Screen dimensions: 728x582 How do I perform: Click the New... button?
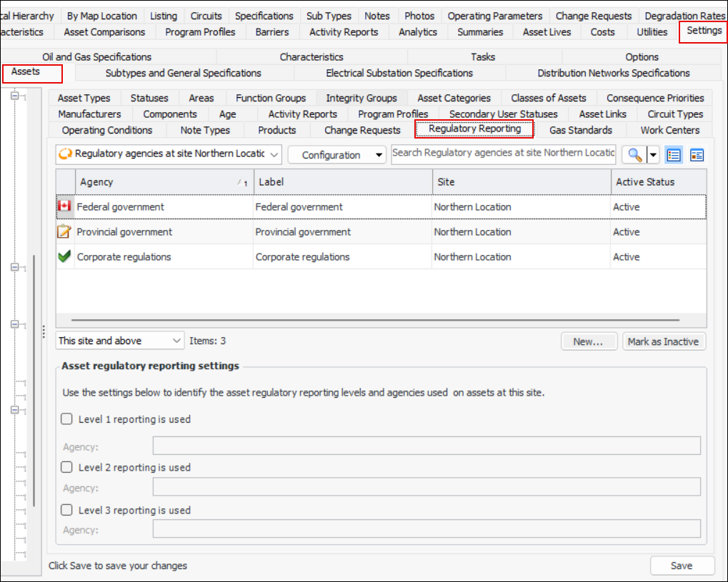point(588,341)
